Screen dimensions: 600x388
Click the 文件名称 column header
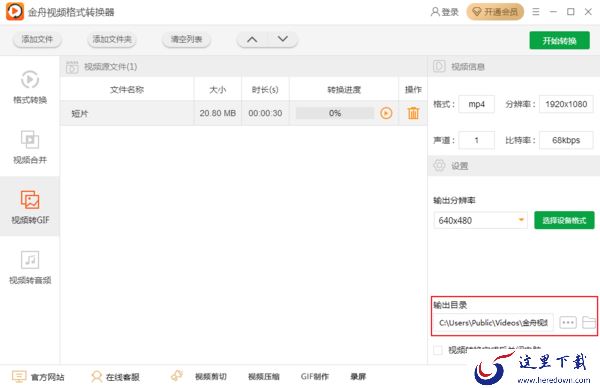[127, 90]
